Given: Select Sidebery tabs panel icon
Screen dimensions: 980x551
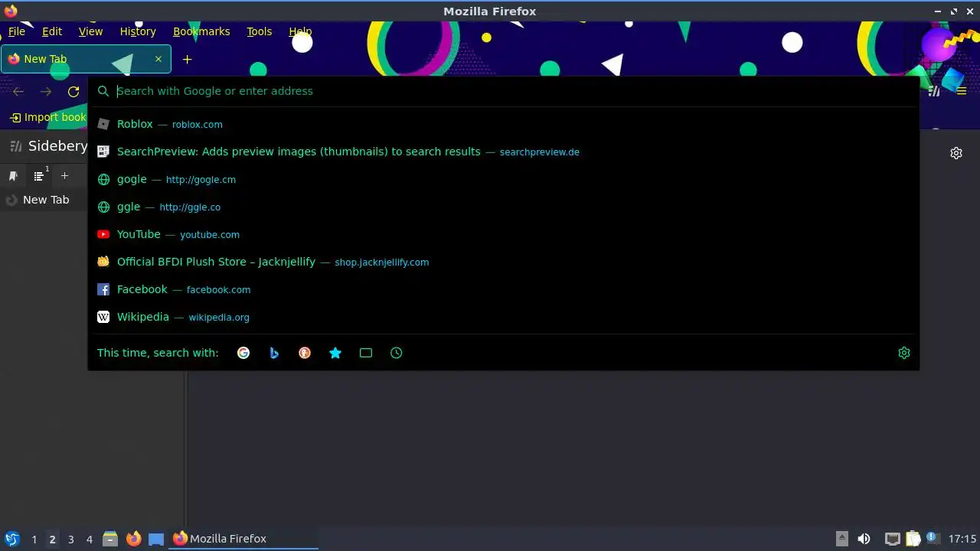Looking at the screenshot, I should (38, 176).
